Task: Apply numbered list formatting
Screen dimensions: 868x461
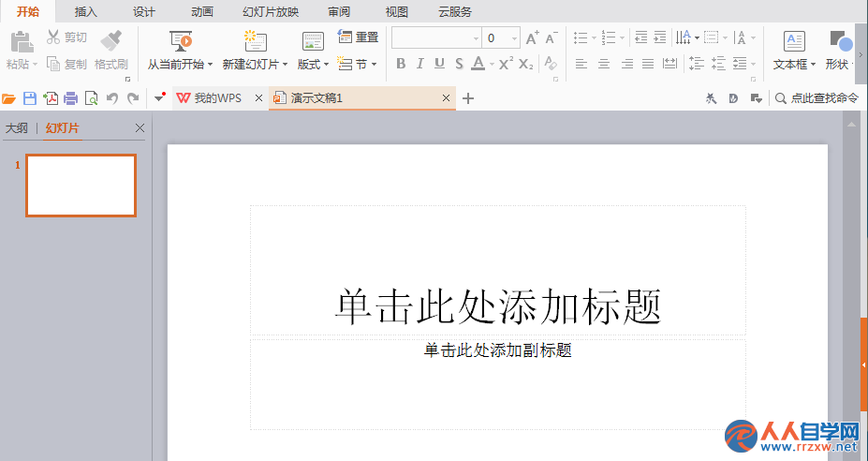Action: [x=609, y=37]
